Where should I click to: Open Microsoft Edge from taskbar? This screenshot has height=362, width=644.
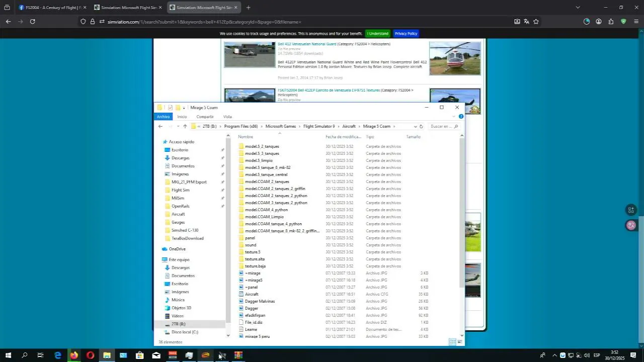(x=58, y=355)
